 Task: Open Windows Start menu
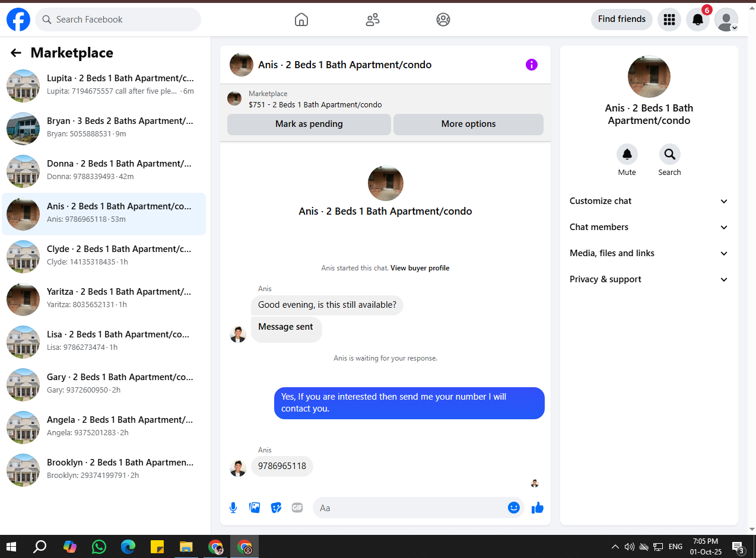(x=11, y=547)
